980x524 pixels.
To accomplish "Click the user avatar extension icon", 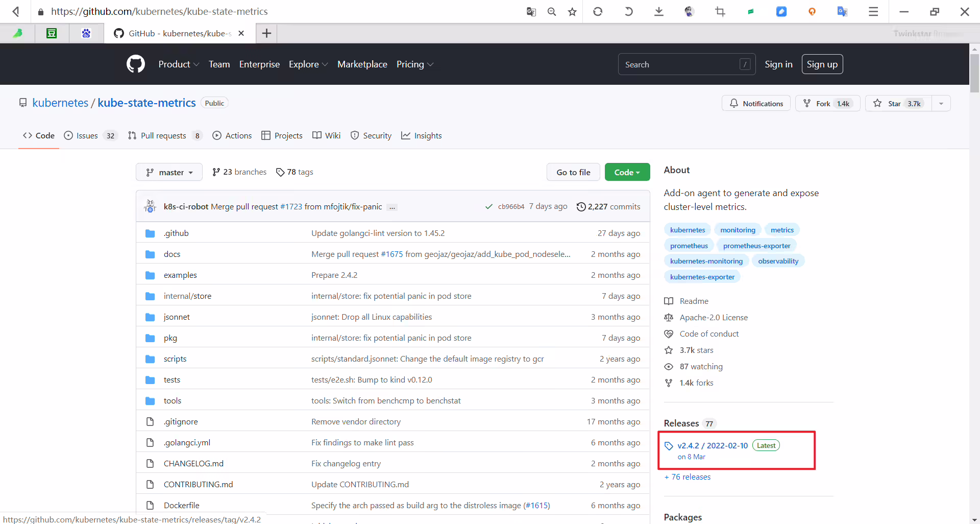I will [690, 11].
